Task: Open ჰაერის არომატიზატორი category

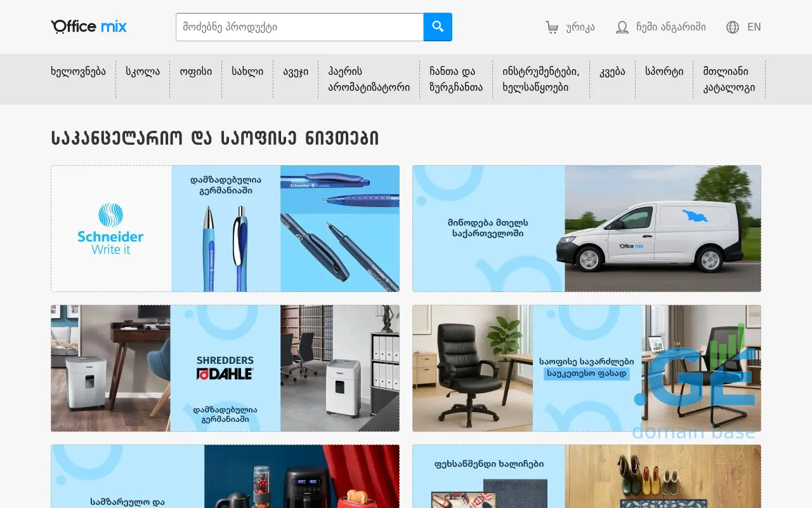Action: (x=369, y=79)
